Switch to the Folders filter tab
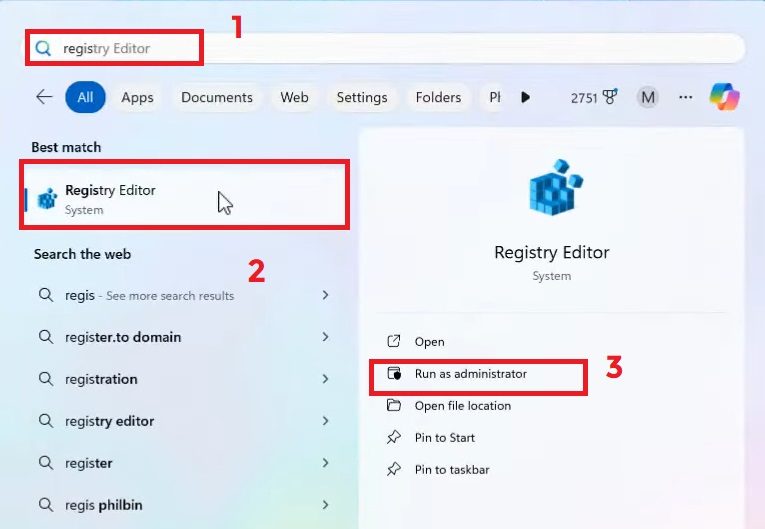 (438, 97)
